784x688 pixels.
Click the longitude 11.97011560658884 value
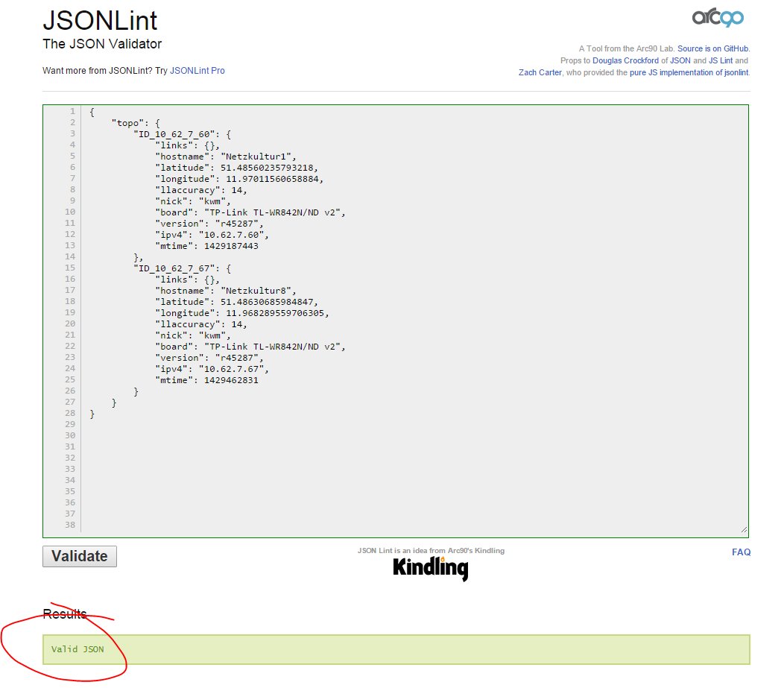point(273,178)
